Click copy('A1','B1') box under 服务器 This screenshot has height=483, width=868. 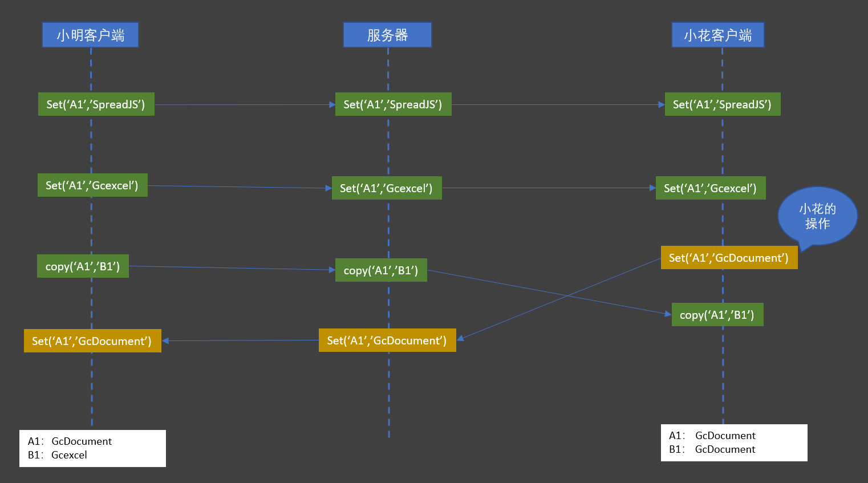click(x=381, y=270)
